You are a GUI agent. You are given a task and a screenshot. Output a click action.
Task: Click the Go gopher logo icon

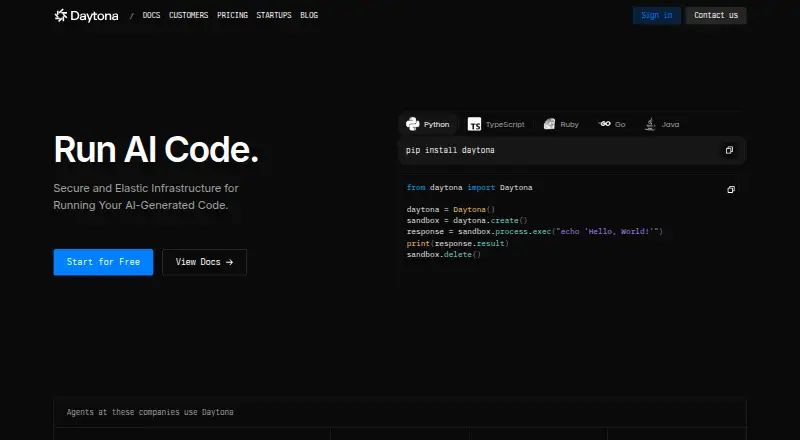(605, 124)
